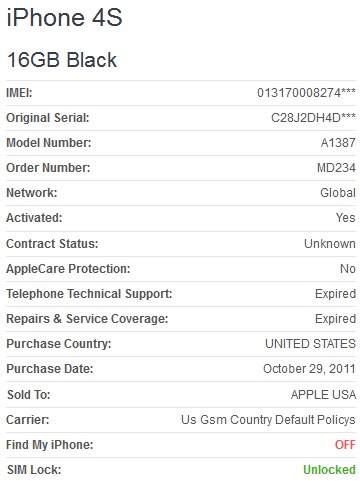Select the 16GB Black subtitle text
Viewport: 360px width, 481px height.
click(x=62, y=60)
